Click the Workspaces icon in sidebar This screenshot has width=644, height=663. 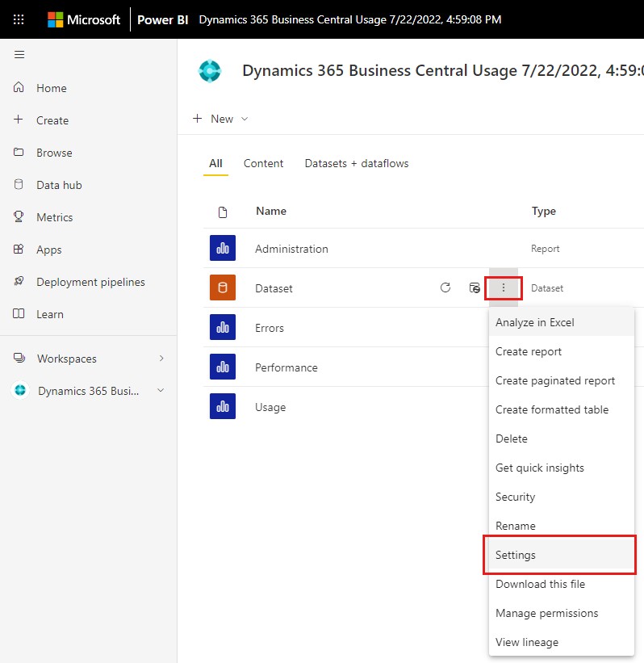19,358
